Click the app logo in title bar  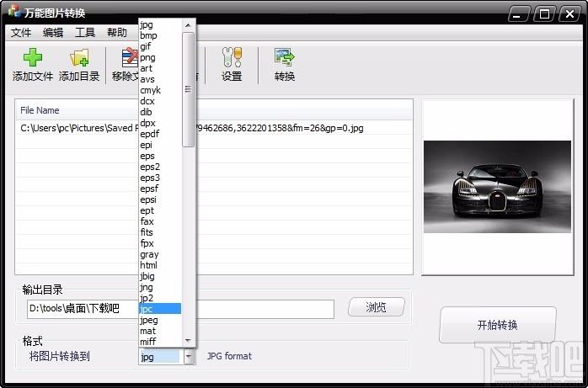point(14,11)
